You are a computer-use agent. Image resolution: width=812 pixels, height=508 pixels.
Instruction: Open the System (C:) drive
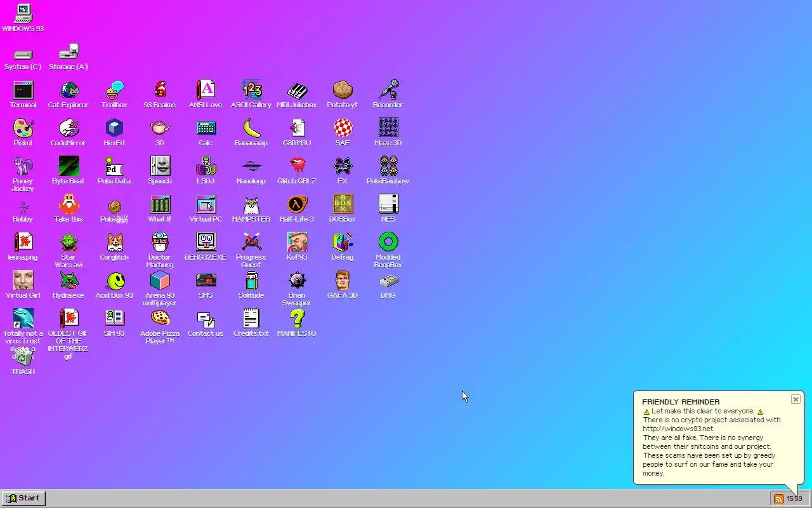pyautogui.click(x=23, y=55)
